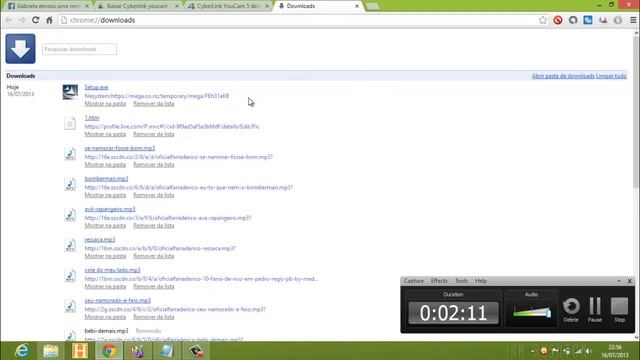The image size is (640, 360).
Task: Click the Chrome taskbar icon
Action: (109, 351)
